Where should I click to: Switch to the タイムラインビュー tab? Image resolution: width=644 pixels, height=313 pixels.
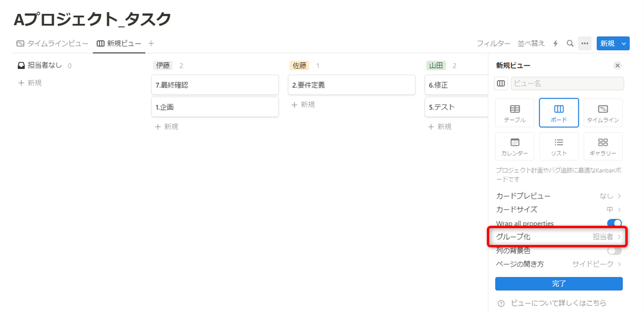click(53, 43)
